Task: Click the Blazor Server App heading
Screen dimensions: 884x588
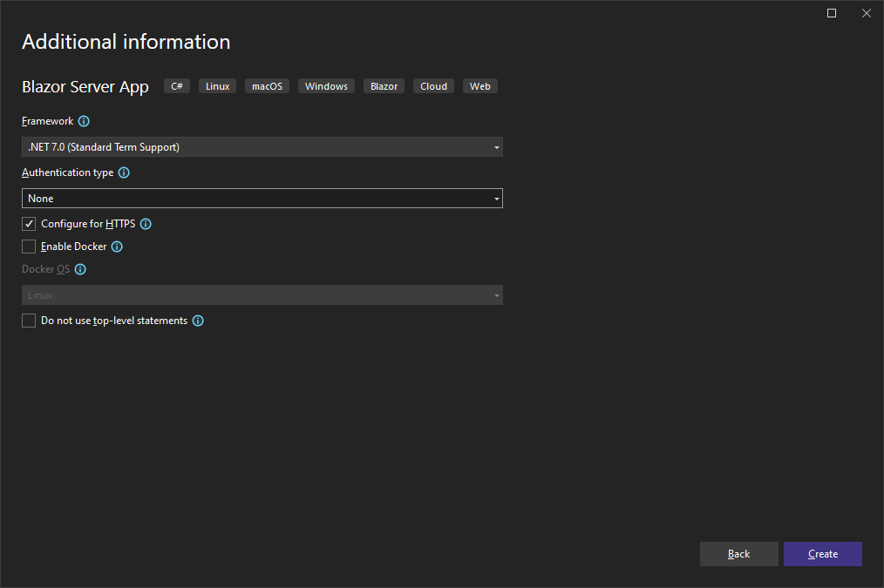Action: pyautogui.click(x=85, y=87)
